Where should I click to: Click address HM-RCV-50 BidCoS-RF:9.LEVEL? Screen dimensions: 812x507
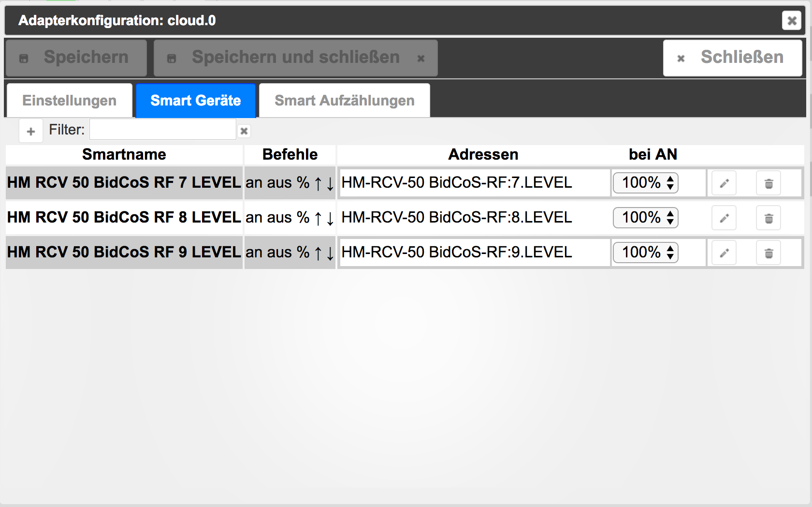457,253
